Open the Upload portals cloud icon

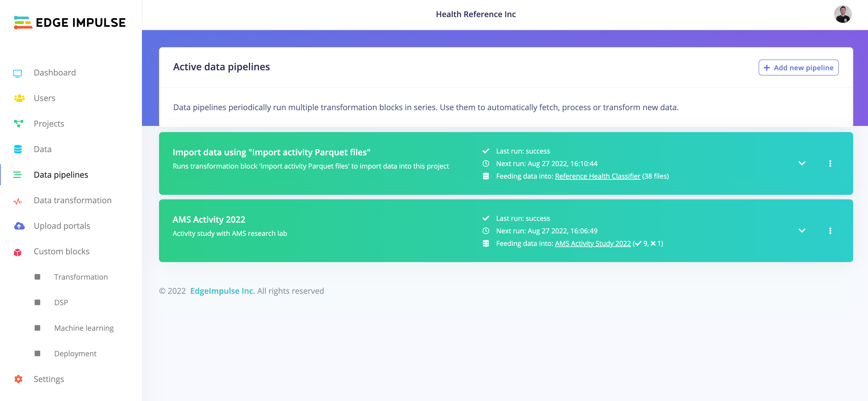(x=19, y=226)
